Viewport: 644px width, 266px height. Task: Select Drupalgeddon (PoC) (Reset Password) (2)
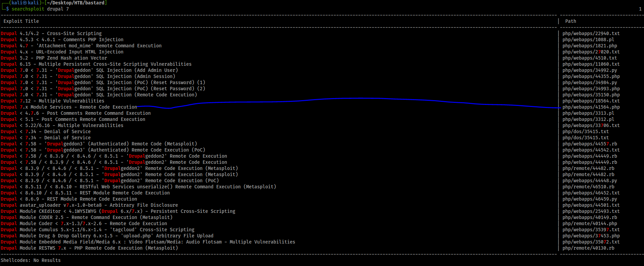[103, 89]
